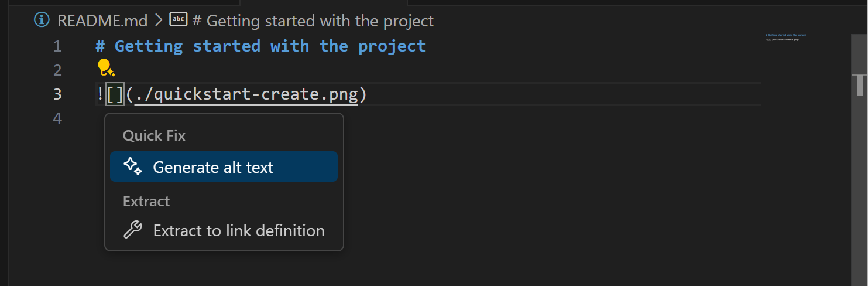Screen dimensions: 868x286
Task: Click the info file icon beside README.md
Action: coord(42,21)
